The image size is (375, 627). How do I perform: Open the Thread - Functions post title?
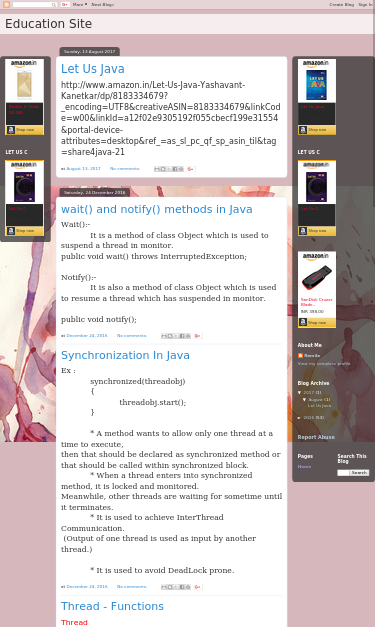(x=112, y=606)
